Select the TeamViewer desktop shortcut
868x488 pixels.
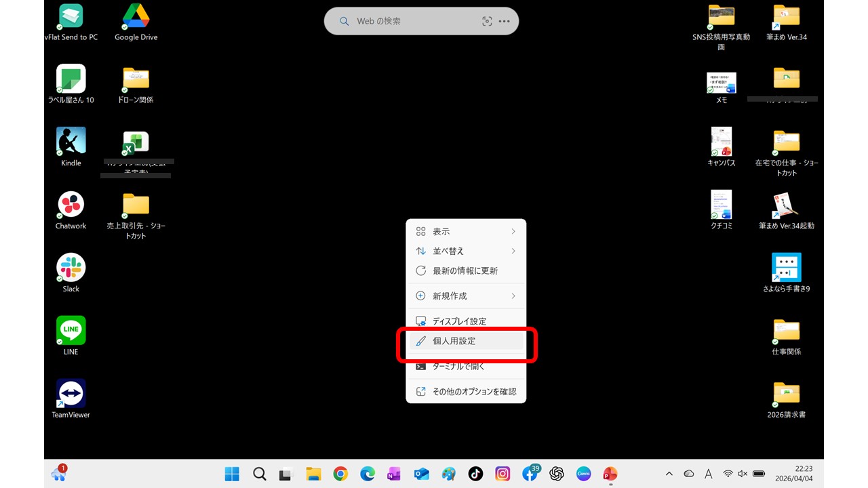[71, 395]
